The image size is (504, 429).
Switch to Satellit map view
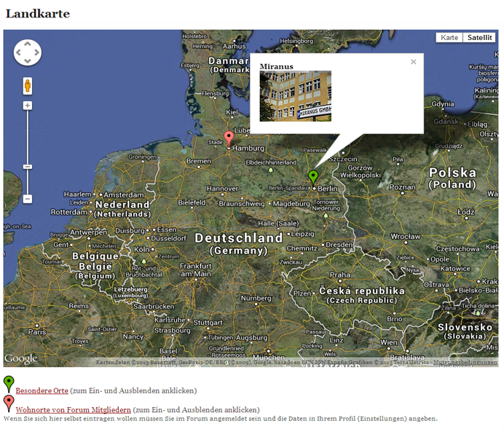click(479, 38)
